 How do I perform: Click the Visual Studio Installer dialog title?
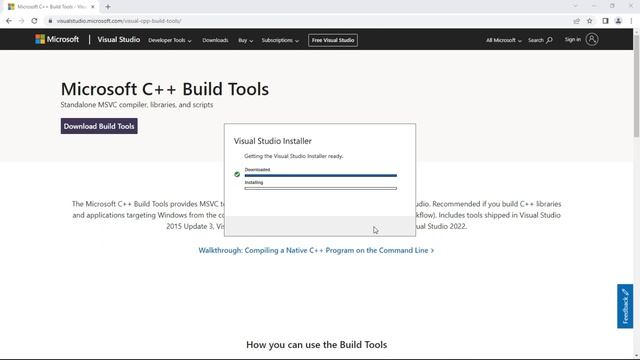click(x=273, y=141)
